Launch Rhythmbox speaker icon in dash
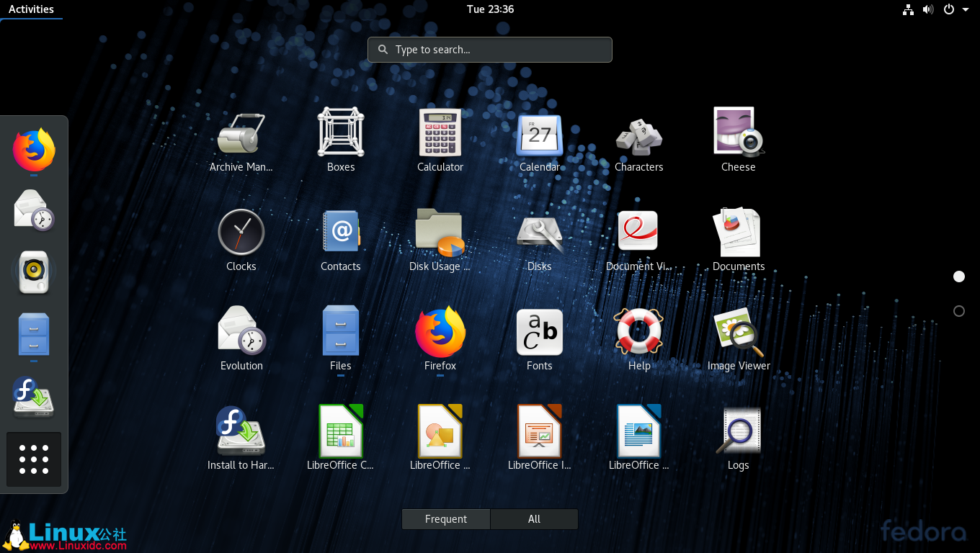The height and width of the screenshot is (553, 980). tap(34, 272)
